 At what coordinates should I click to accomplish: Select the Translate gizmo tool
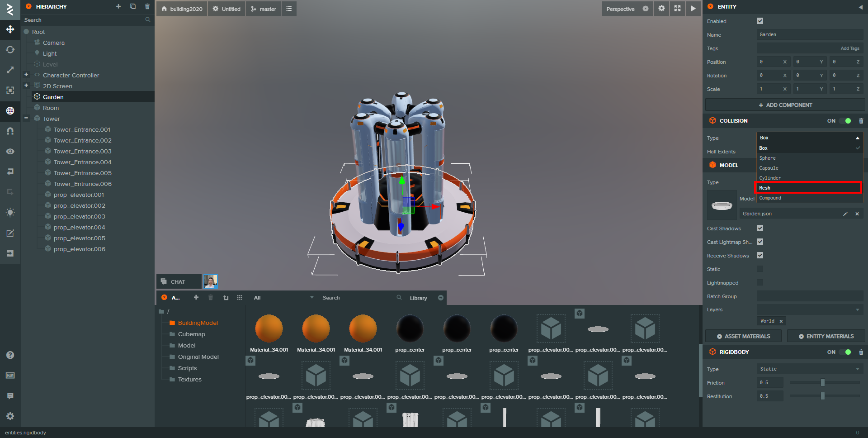(10, 29)
